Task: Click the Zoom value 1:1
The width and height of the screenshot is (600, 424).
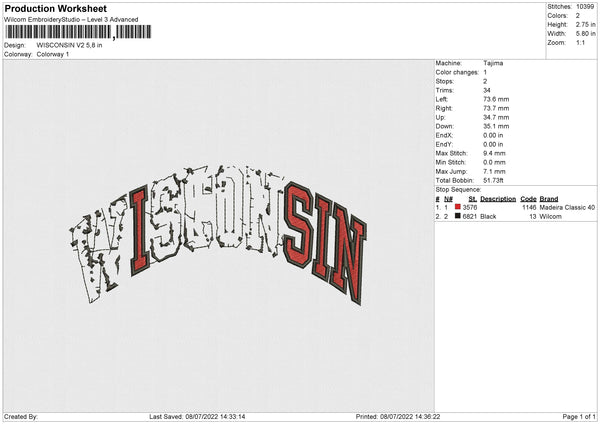Action: [580, 42]
